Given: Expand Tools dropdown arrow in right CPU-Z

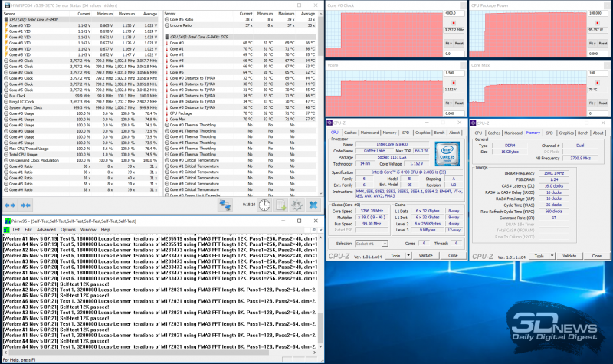Looking at the screenshot, I should (x=552, y=256).
